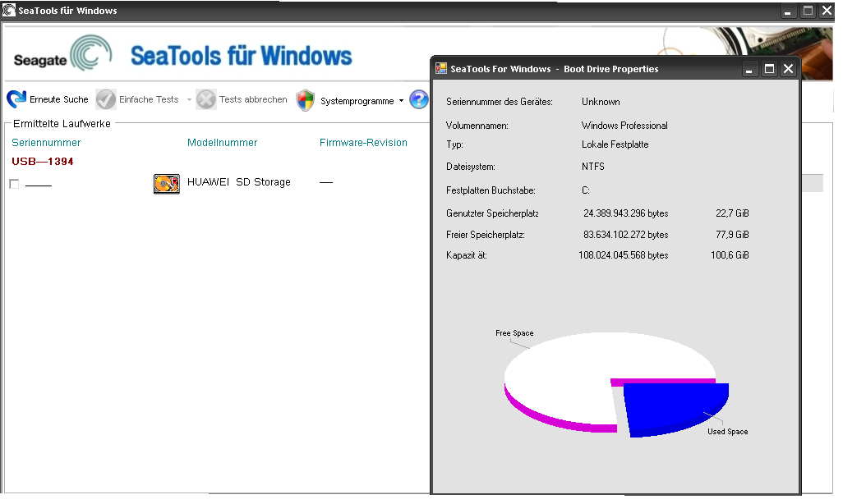This screenshot has width=843, height=504.
Task: Click the Dateisystem label in the dialog
Action: pos(471,167)
